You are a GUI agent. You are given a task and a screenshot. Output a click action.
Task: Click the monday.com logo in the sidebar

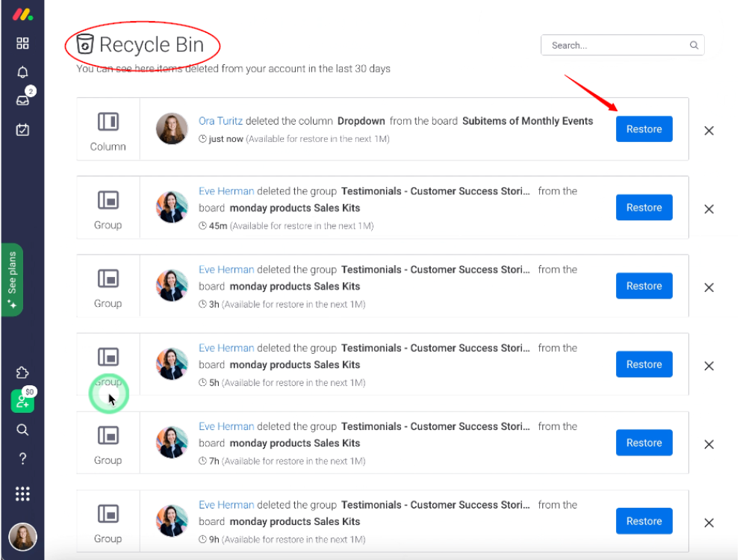(22, 15)
